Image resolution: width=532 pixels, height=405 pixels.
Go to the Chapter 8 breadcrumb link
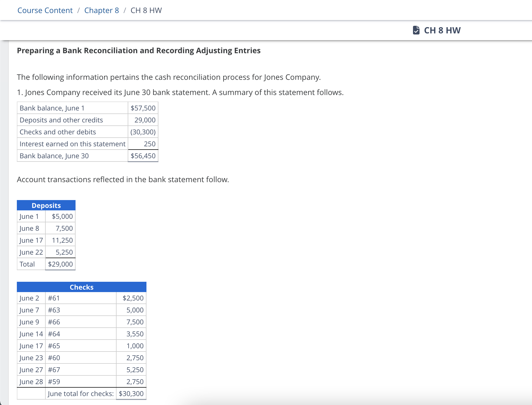tap(102, 10)
